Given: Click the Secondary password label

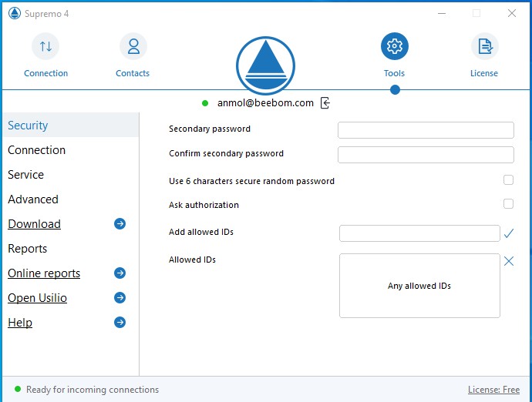Looking at the screenshot, I should coord(210,129).
